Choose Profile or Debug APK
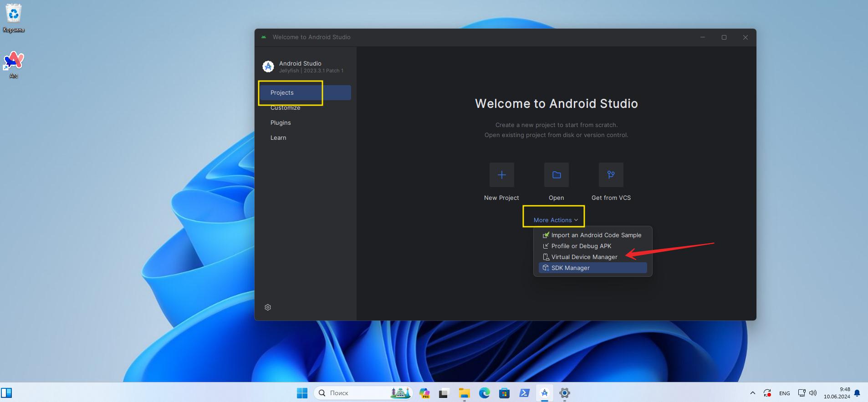The image size is (868, 402). tap(592, 246)
